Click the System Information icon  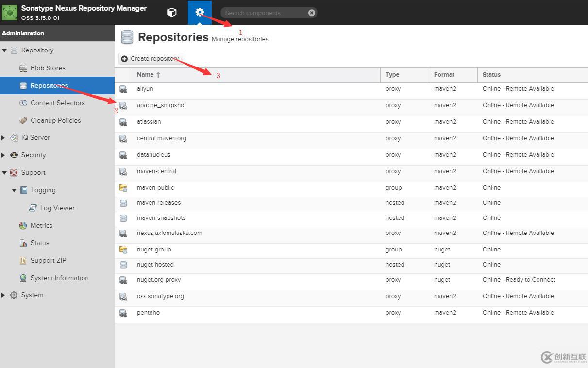point(23,278)
